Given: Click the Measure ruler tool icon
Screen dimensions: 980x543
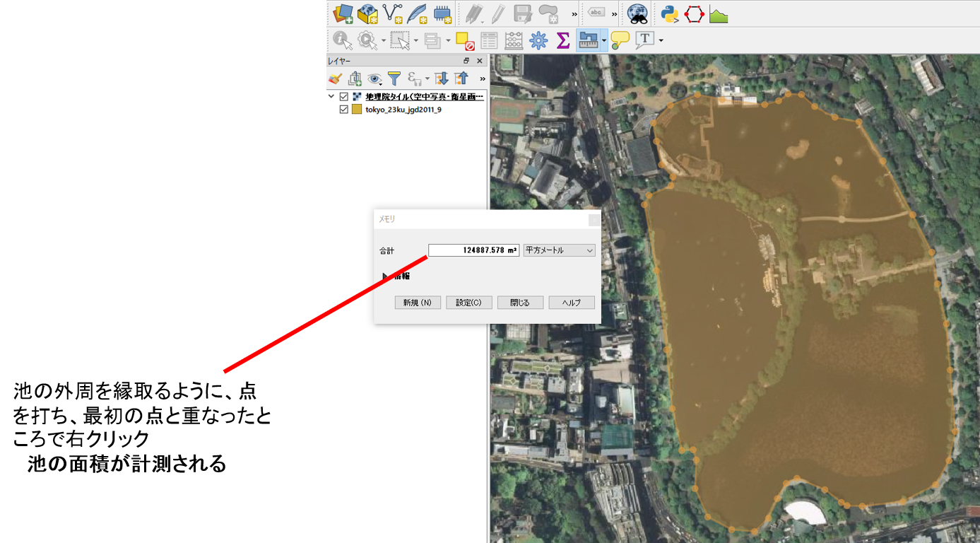Looking at the screenshot, I should pos(588,40).
